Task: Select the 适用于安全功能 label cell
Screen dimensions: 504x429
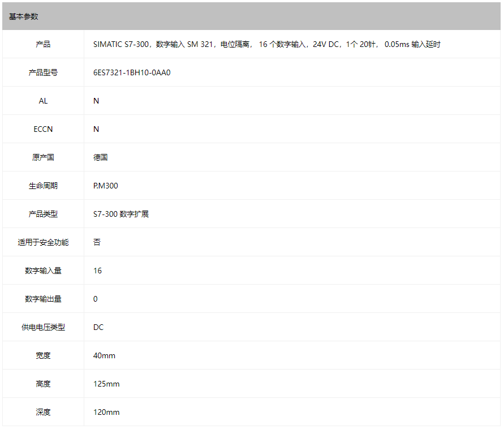Action: pyautogui.click(x=43, y=242)
